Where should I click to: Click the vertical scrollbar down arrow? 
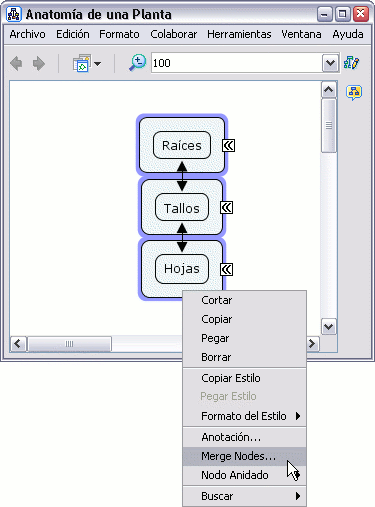[329, 326]
